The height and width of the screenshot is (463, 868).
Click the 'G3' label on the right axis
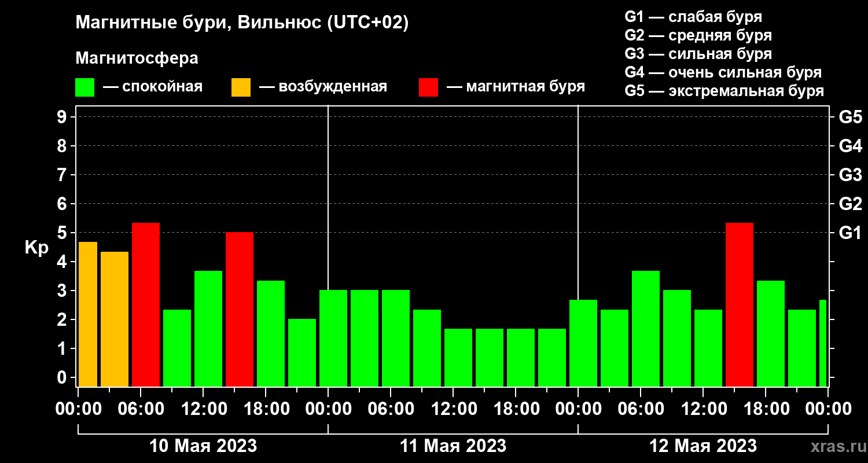[x=850, y=175]
